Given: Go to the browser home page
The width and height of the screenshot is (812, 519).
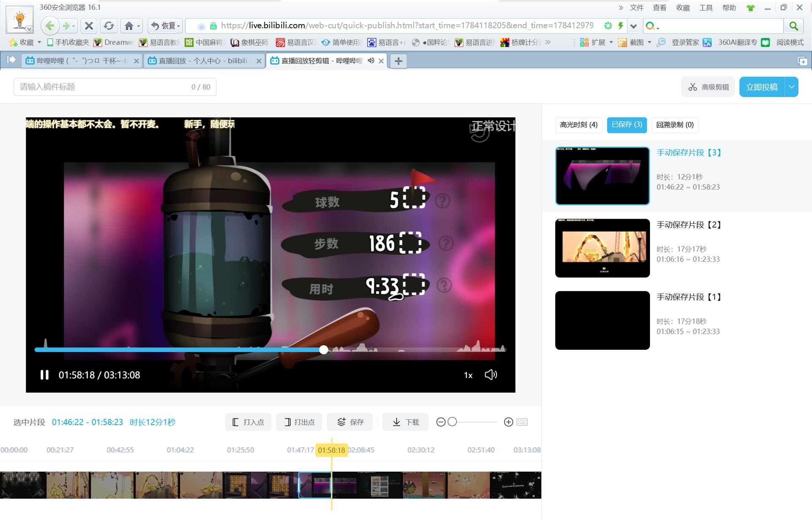Looking at the screenshot, I should point(129,26).
